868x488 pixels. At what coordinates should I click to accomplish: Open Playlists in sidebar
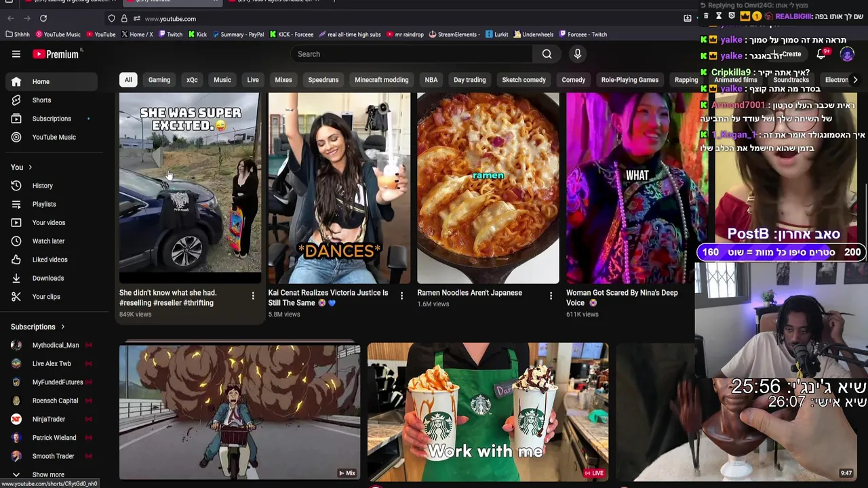tap(53, 204)
